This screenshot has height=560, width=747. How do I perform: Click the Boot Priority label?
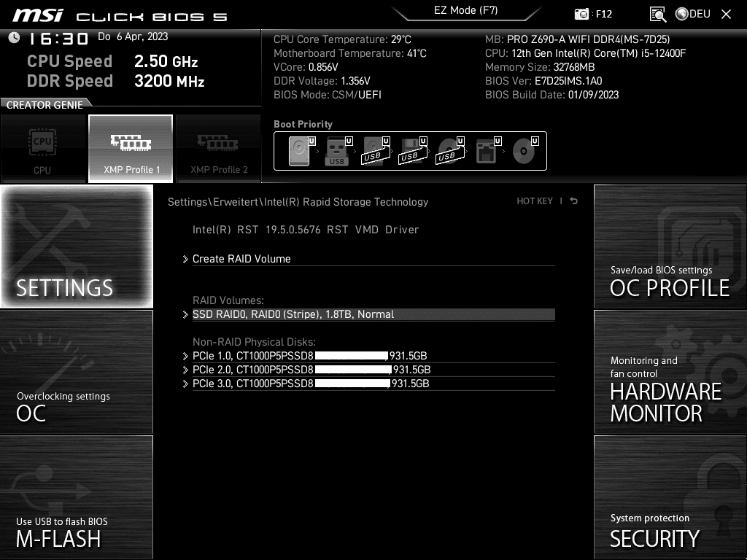click(303, 124)
